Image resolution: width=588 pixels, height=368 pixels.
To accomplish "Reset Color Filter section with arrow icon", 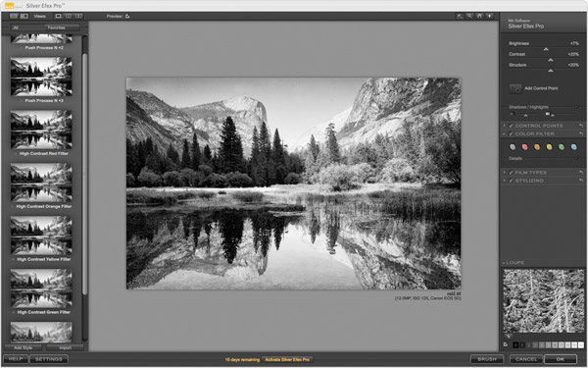I will click(x=581, y=134).
